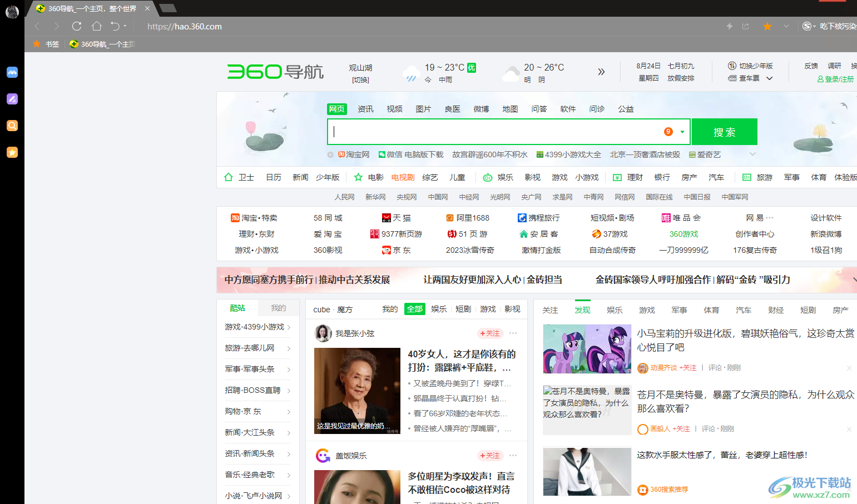Click the undo/restore closed tab icon
857x504 pixels.
pos(115,26)
